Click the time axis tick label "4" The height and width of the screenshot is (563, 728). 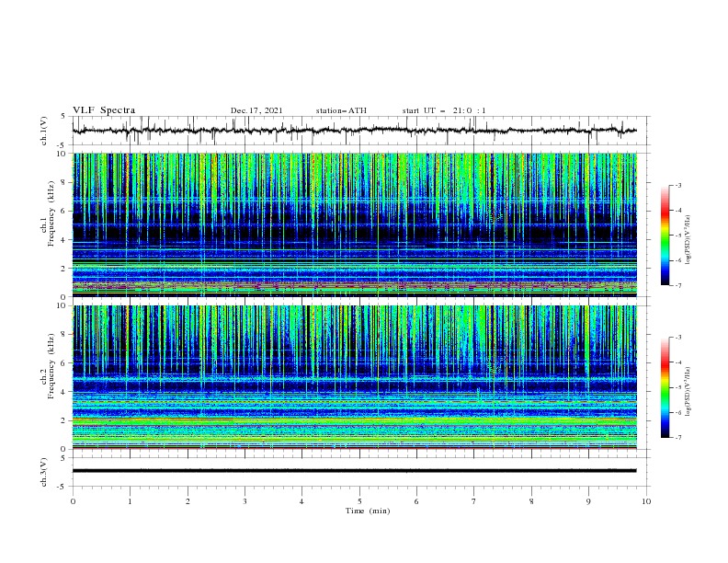[301, 501]
